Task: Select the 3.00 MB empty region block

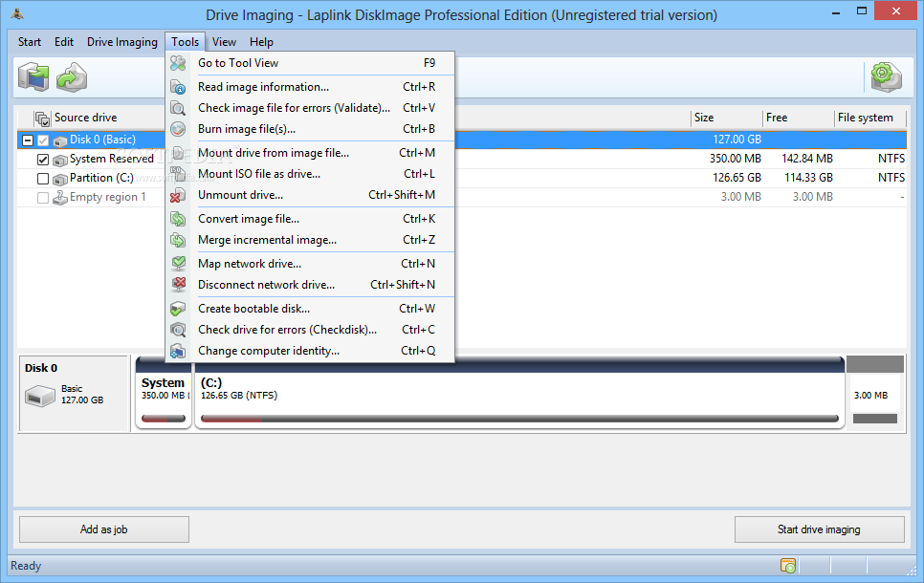Action: tap(875, 393)
